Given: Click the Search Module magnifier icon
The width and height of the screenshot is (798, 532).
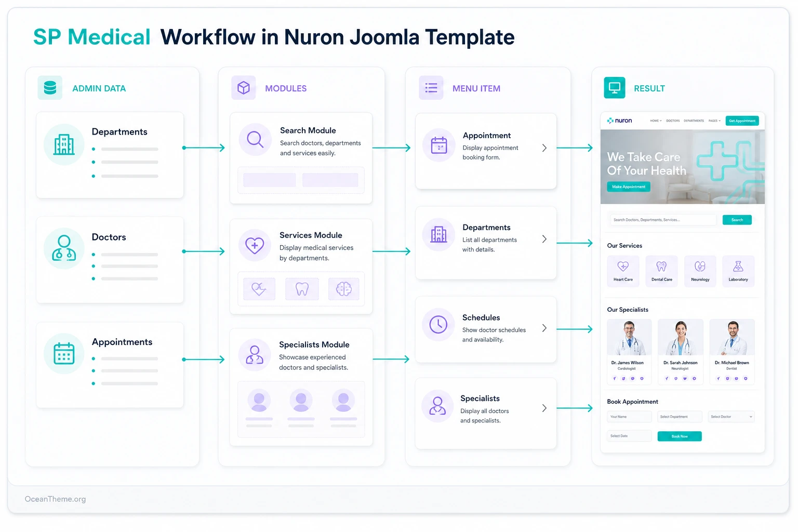Looking at the screenshot, I should tap(255, 140).
